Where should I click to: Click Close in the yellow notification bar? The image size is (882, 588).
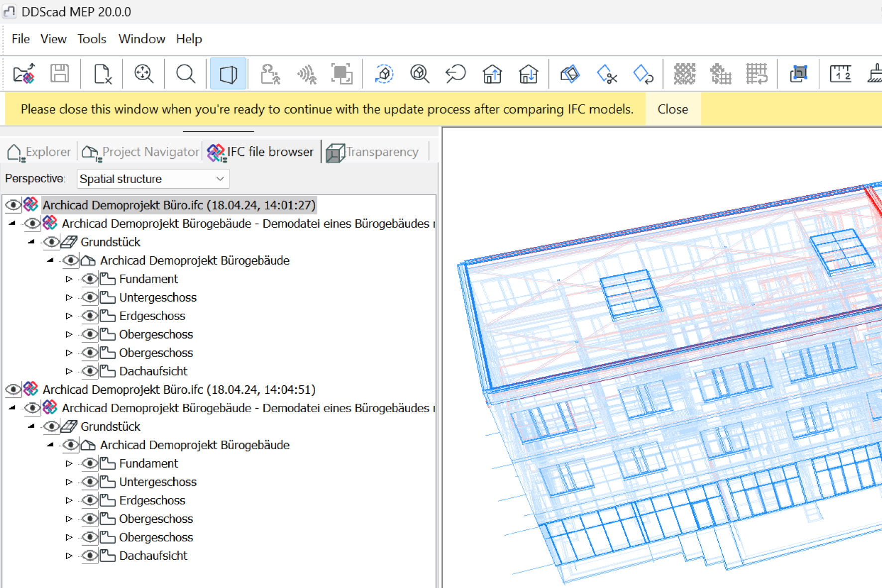pyautogui.click(x=672, y=109)
